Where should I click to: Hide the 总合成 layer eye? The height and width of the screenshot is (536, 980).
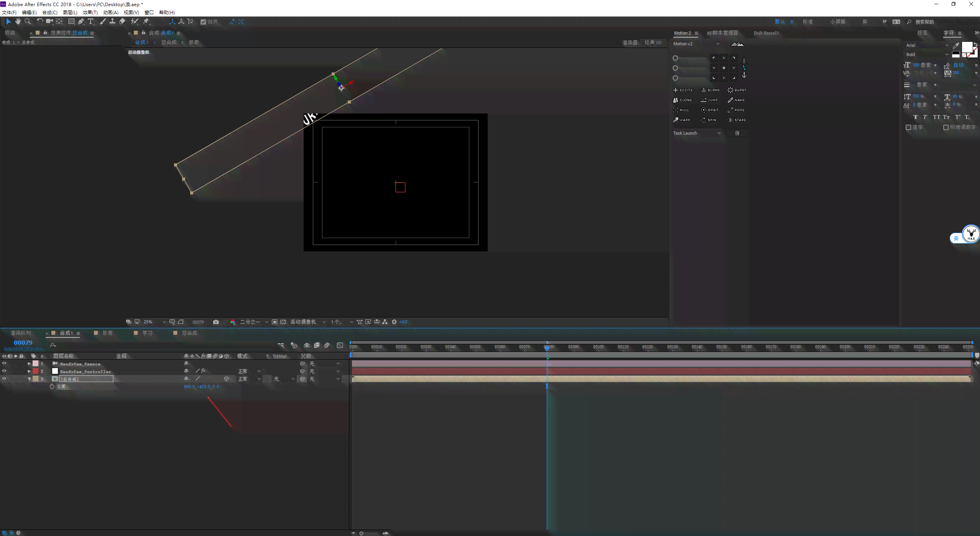pos(4,379)
